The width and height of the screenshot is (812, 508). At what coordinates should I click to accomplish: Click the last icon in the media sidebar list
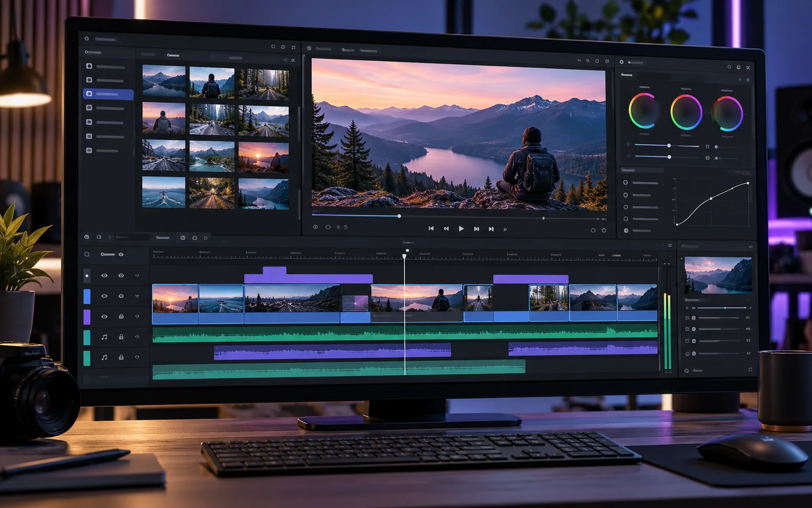[x=89, y=151]
